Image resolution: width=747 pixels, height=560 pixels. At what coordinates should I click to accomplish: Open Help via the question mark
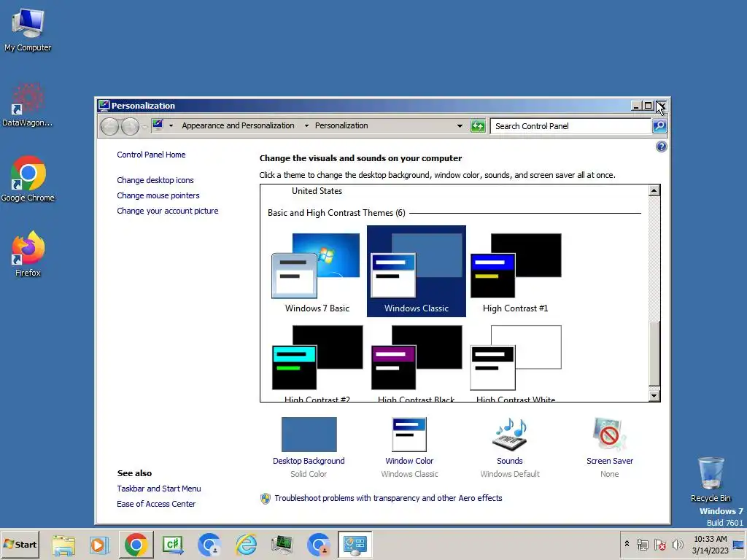tap(661, 147)
